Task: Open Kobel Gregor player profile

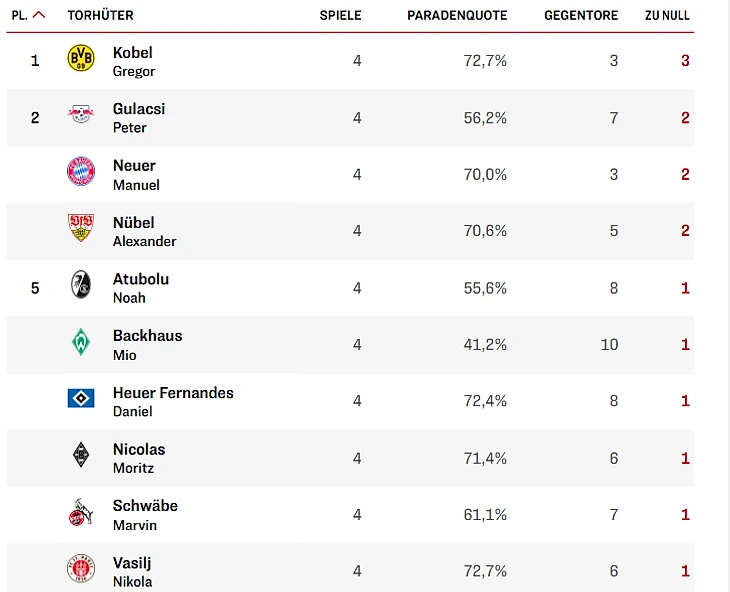Action: pyautogui.click(x=134, y=61)
